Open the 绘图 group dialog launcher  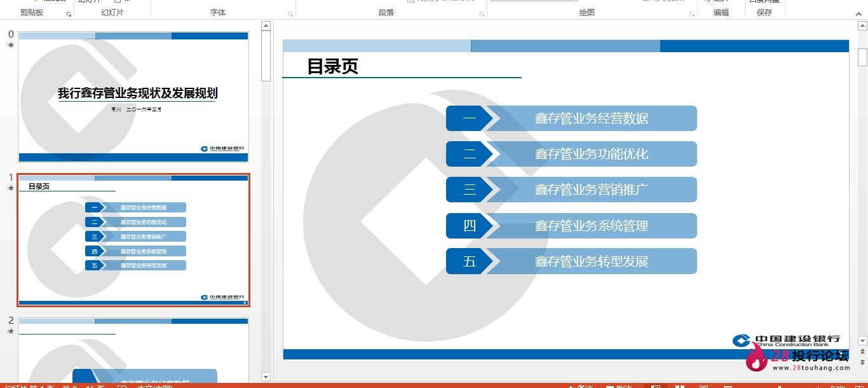tap(691, 14)
